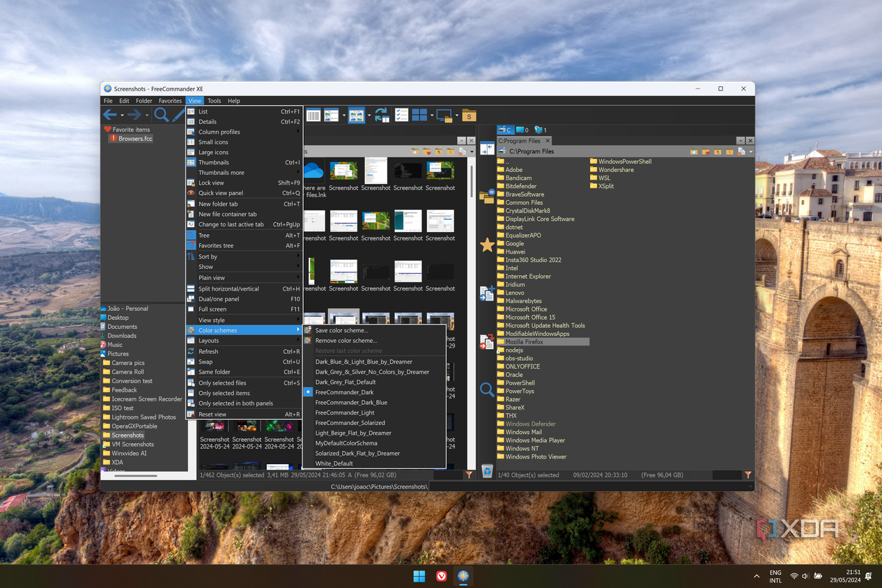Viewport: 882px width, 588px height.
Task: Expand the Column profiles submenu
Action: coord(244,132)
